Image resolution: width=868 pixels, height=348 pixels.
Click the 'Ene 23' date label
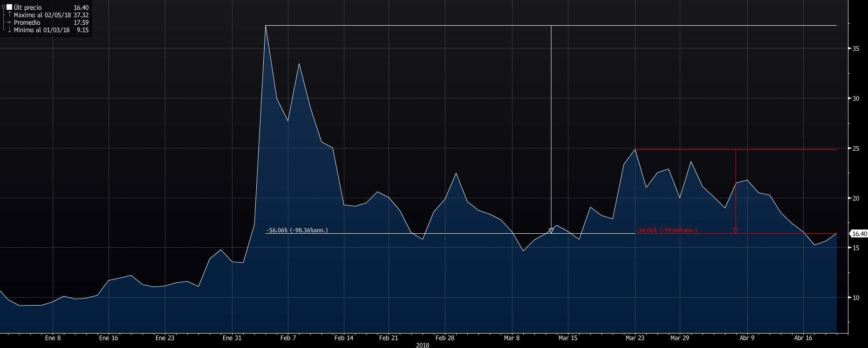[x=164, y=338]
